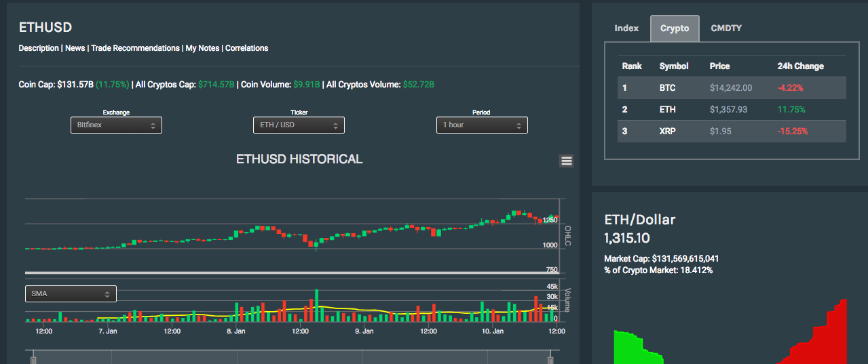Click the Symbol column header
Image resolution: width=868 pixels, height=364 pixels.
click(674, 66)
